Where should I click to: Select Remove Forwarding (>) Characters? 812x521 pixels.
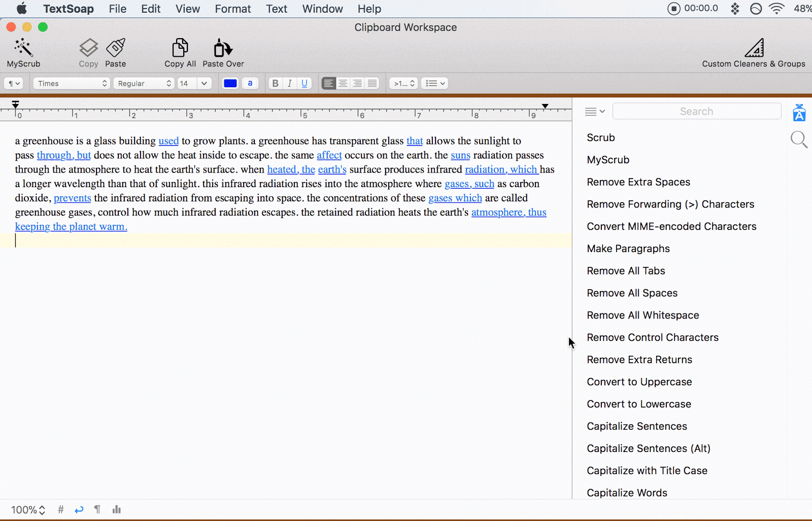point(670,204)
